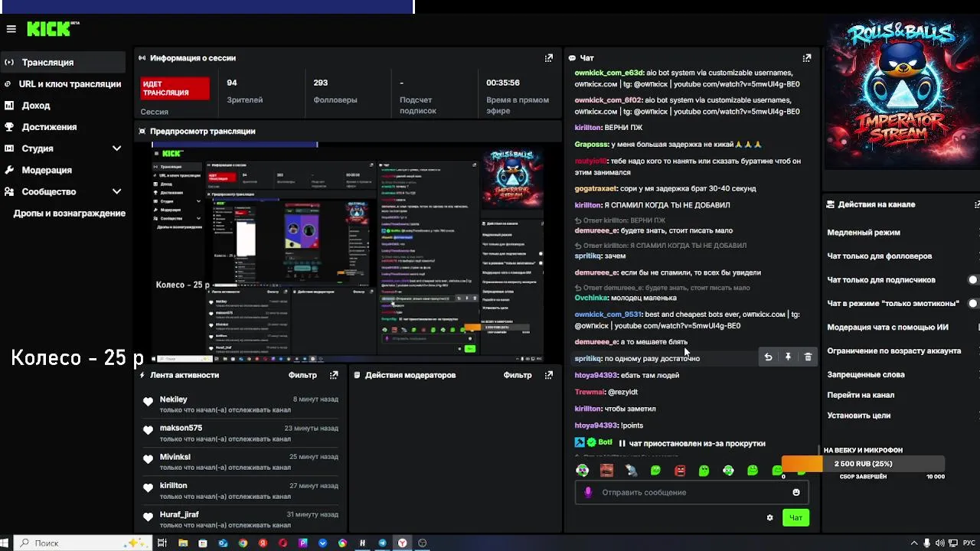Open the Opera browser from the taskbar
The image size is (980, 551).
tap(283, 543)
